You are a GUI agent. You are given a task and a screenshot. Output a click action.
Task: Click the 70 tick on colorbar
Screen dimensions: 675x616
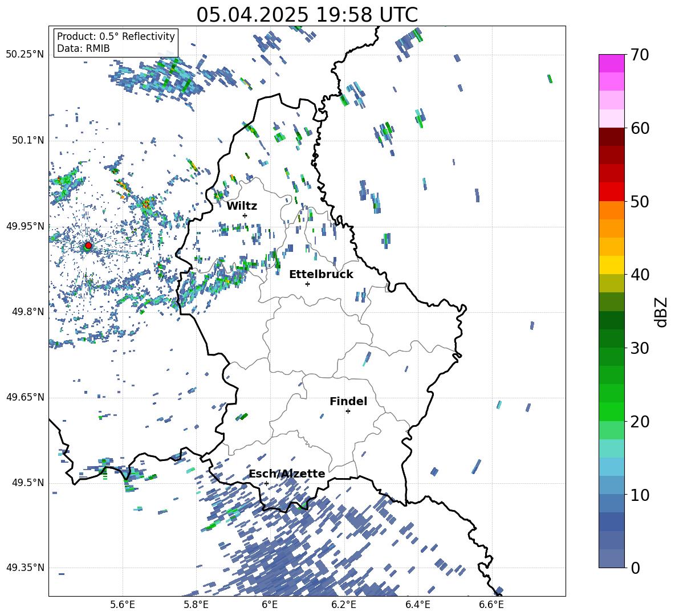[640, 55]
